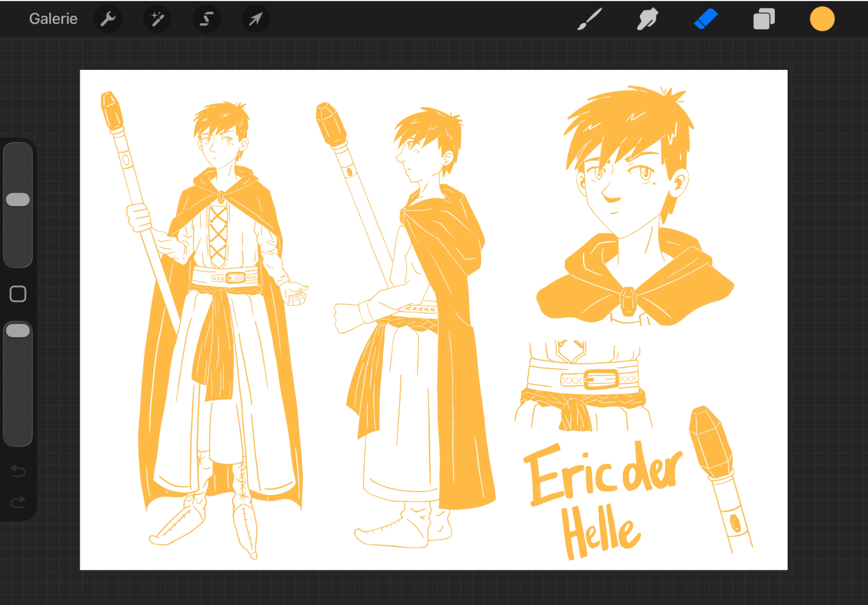The image size is (868, 605).
Task: Activate the Selection S-shaped tool
Action: pyautogui.click(x=206, y=19)
